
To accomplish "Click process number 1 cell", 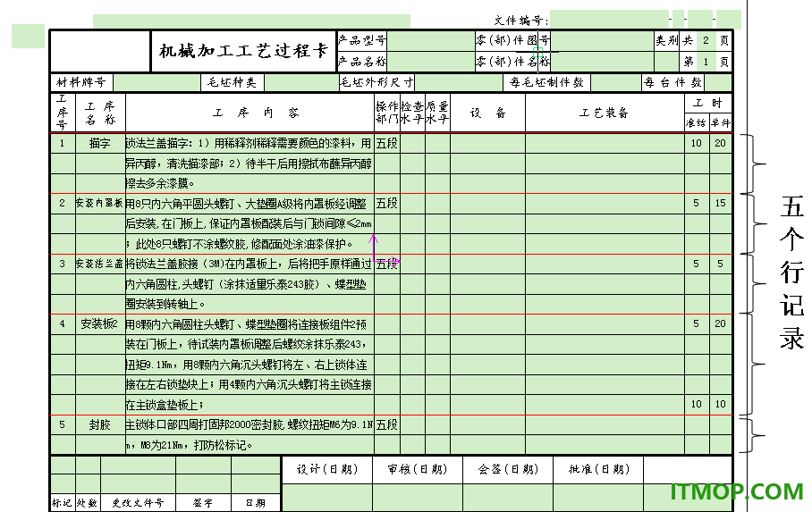I will tap(62, 143).
